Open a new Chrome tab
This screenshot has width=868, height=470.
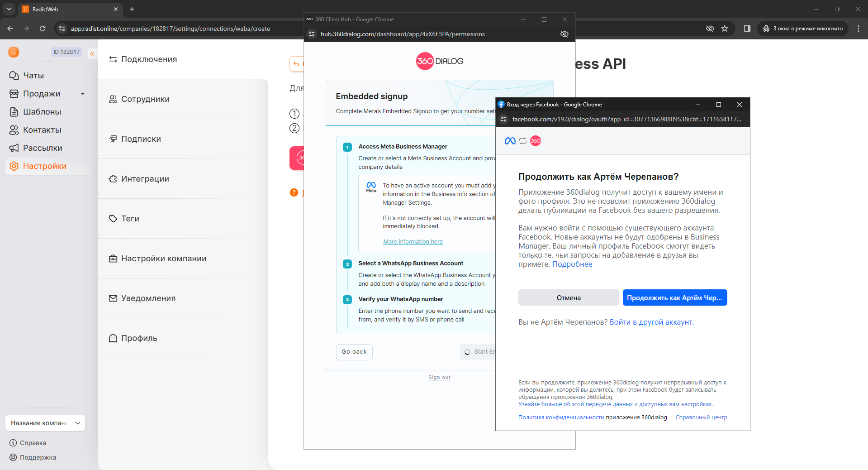[132, 9]
